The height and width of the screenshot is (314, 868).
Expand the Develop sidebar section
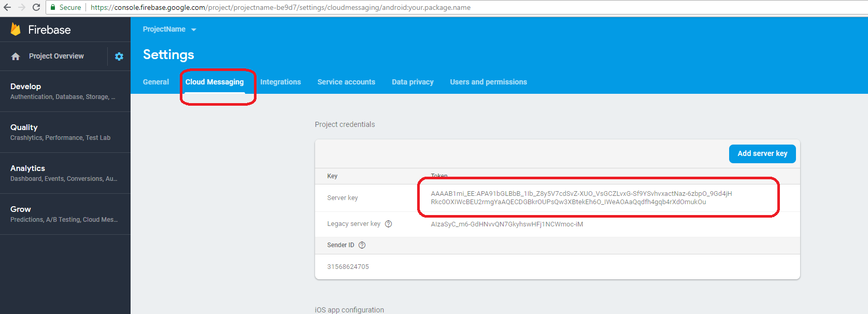pyautogui.click(x=62, y=91)
